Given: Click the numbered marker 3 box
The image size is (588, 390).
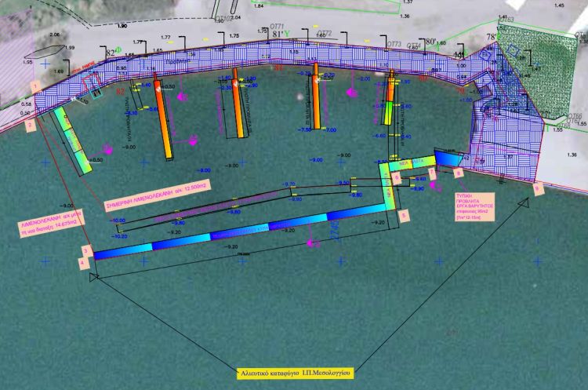Looking at the screenshot, I should click(x=85, y=251).
